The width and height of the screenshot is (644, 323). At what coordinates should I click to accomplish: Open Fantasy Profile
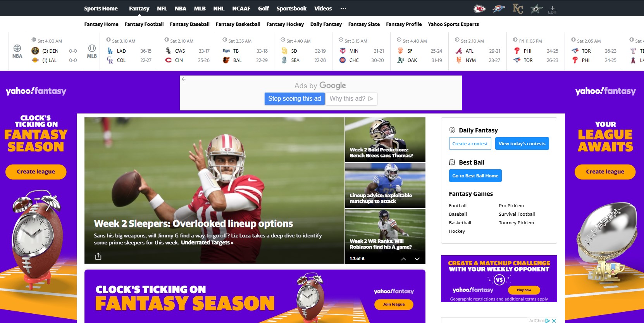click(x=404, y=24)
